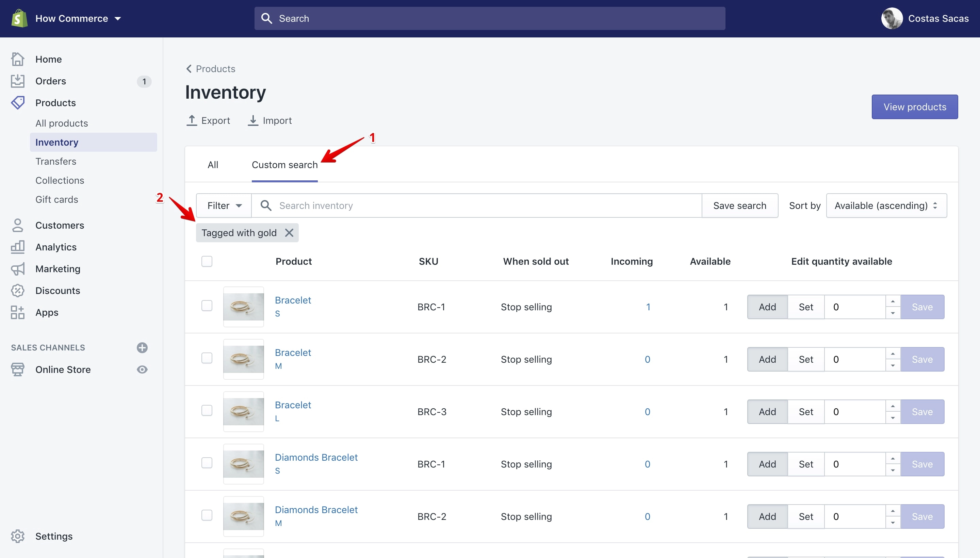Click the Costas Sacas profile avatar
Screen dimensions: 980x558
892,18
